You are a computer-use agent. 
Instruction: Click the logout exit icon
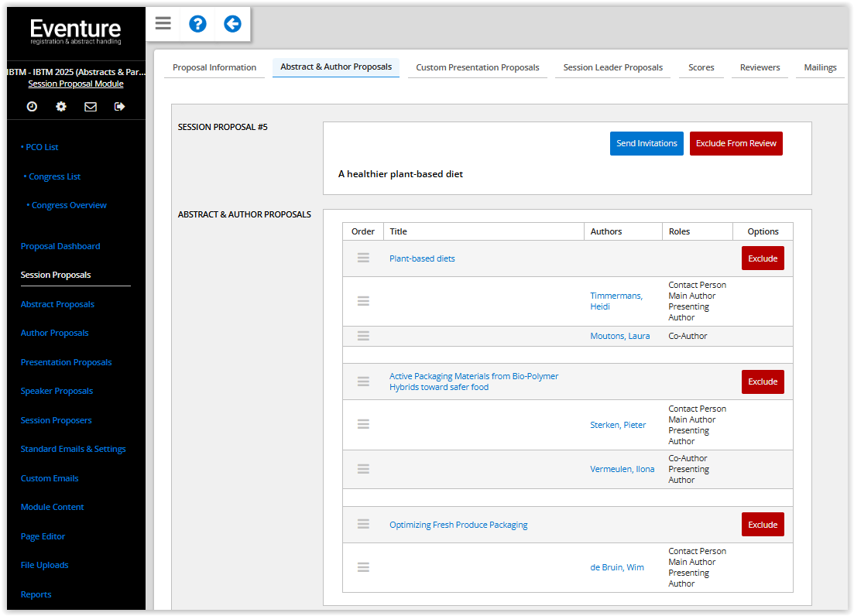119,107
